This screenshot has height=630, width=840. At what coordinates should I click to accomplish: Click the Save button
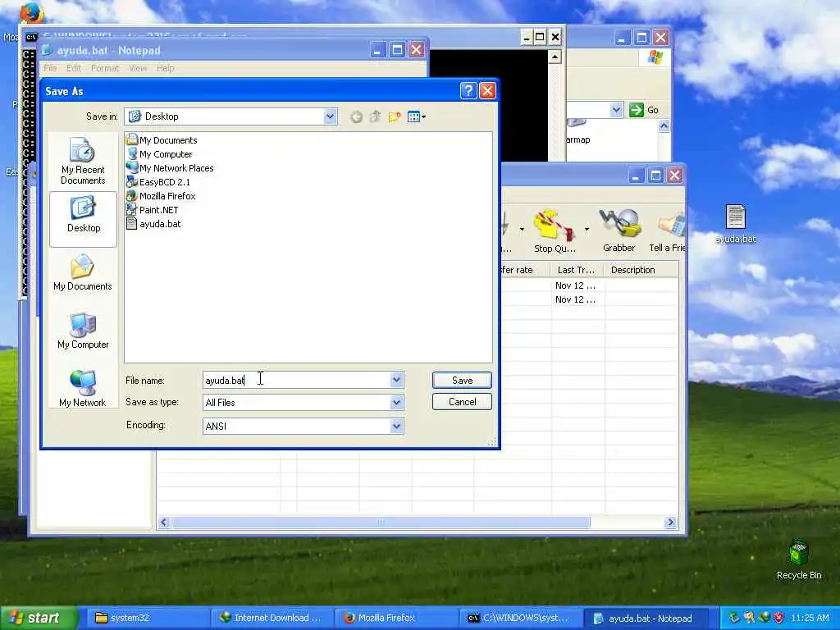(462, 380)
